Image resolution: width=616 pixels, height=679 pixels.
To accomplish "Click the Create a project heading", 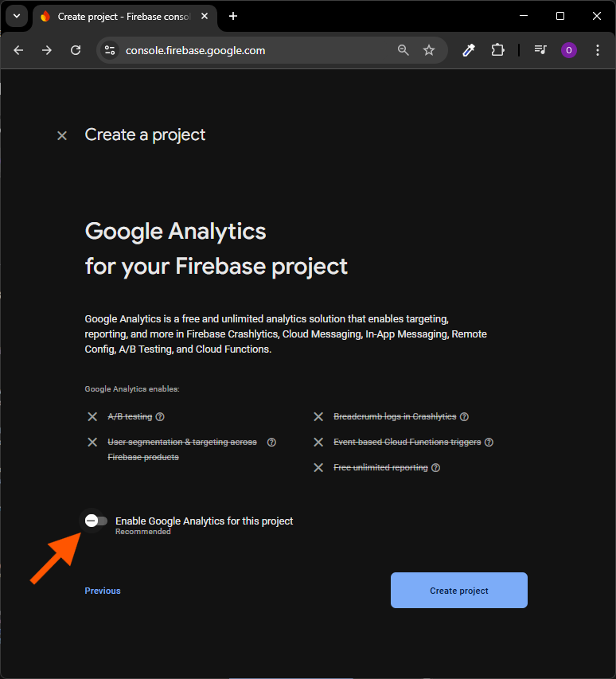I will pyautogui.click(x=145, y=135).
